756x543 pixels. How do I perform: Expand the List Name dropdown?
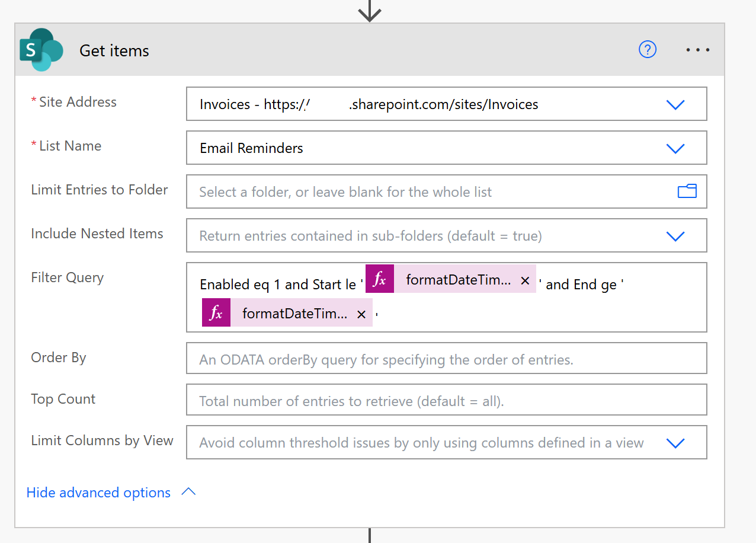tap(675, 148)
